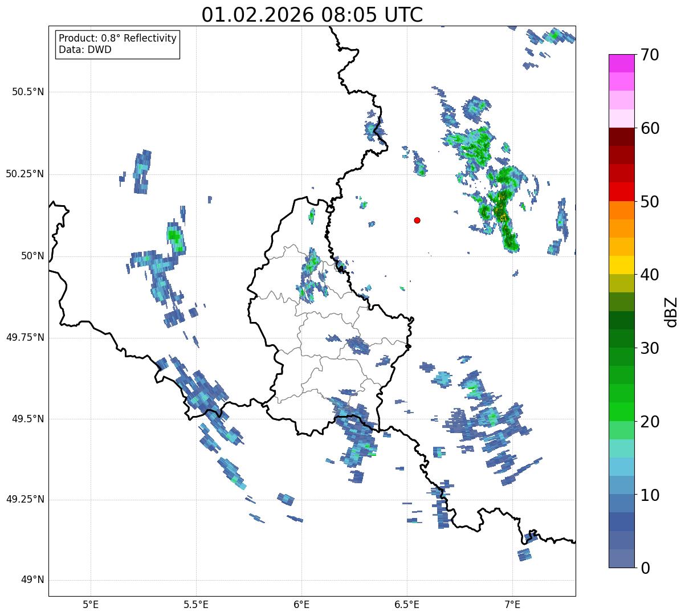This screenshot has height=616, width=685.
Task: Click the 49.75°N latitude label
Action: pos(25,337)
